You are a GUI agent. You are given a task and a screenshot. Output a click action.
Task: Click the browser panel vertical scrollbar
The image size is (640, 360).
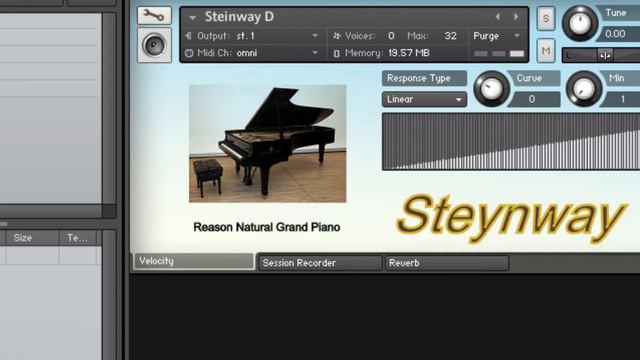(109, 108)
